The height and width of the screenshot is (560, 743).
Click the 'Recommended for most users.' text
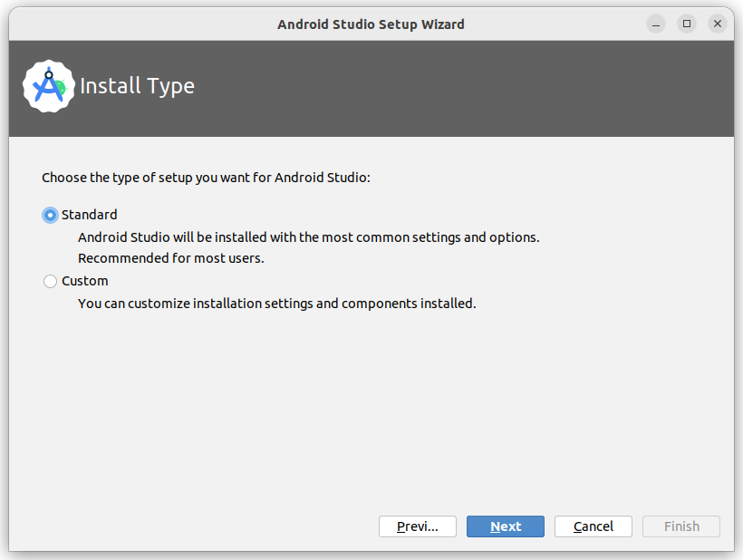[x=171, y=258]
